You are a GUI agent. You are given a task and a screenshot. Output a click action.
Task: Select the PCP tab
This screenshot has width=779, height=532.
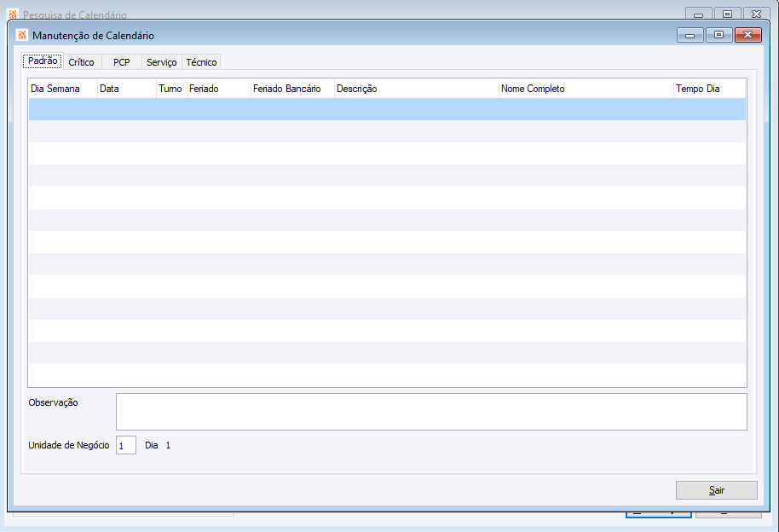click(122, 62)
